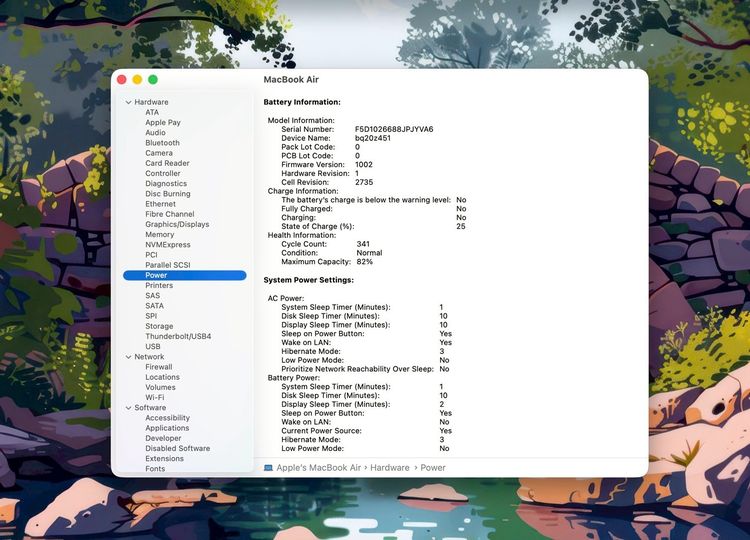Click Power in the bottom path bar
750x540 pixels.
[x=433, y=468]
